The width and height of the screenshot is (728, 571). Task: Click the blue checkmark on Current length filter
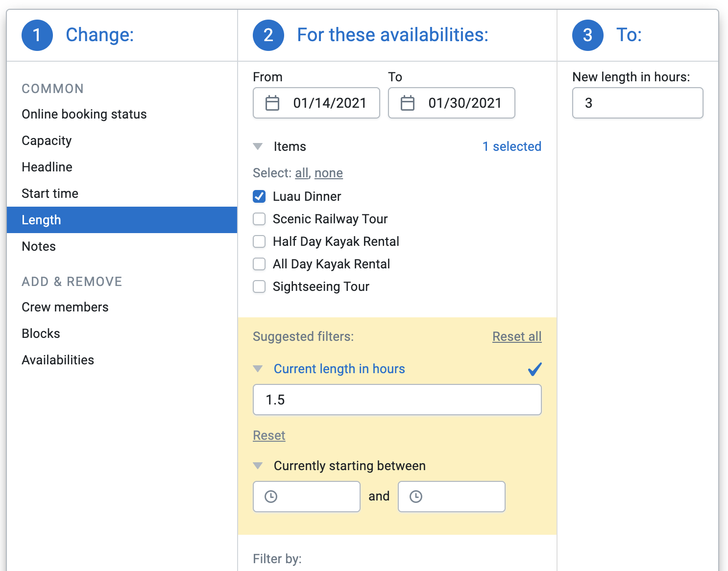tap(534, 369)
